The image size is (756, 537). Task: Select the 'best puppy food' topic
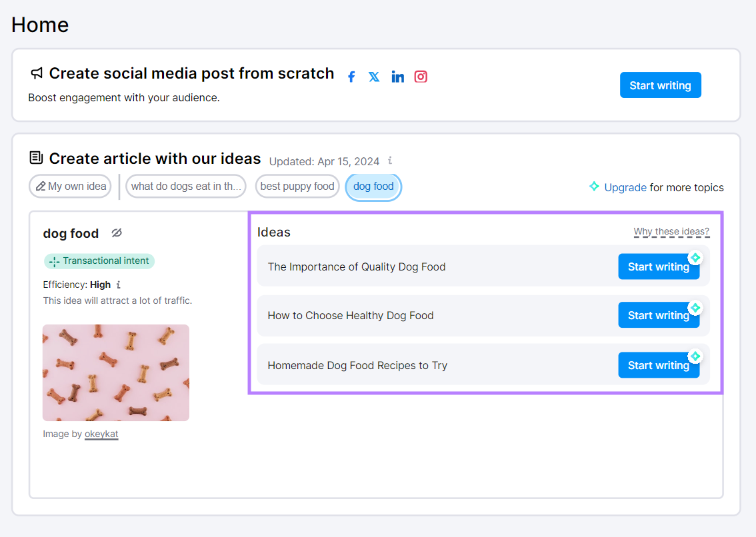pos(297,187)
